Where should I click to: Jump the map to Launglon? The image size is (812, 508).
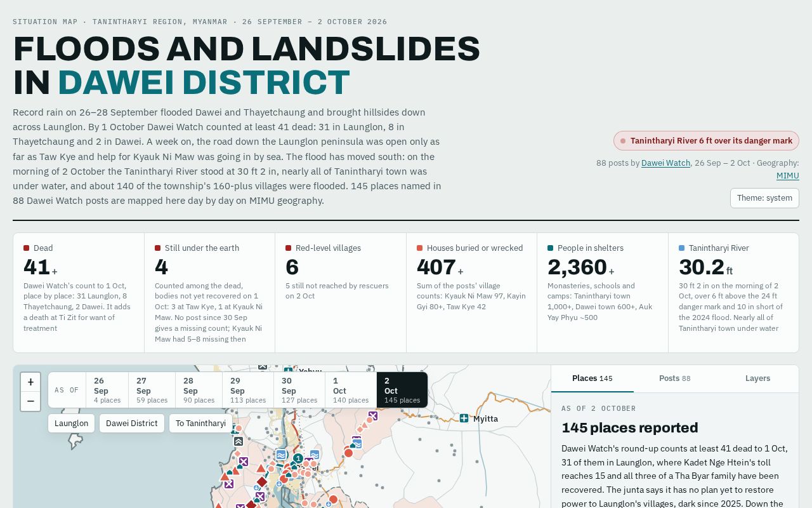click(72, 424)
